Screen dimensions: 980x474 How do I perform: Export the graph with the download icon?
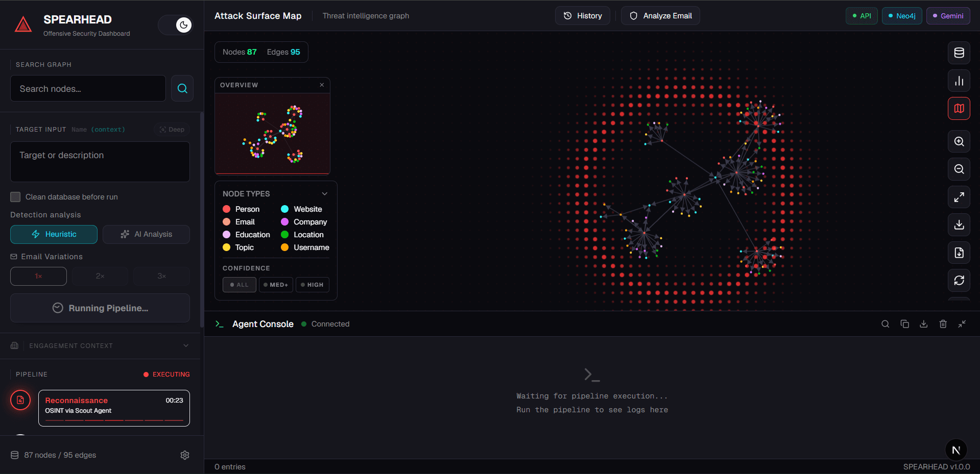pyautogui.click(x=959, y=224)
